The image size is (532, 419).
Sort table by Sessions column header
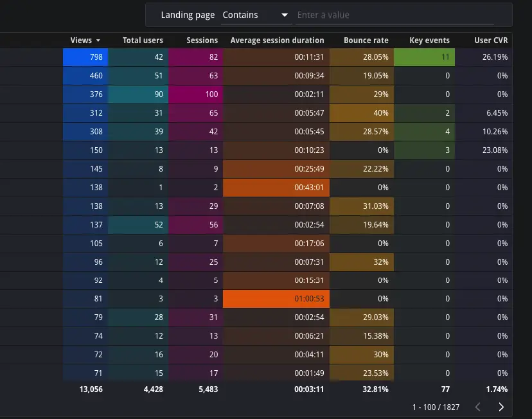tap(202, 40)
